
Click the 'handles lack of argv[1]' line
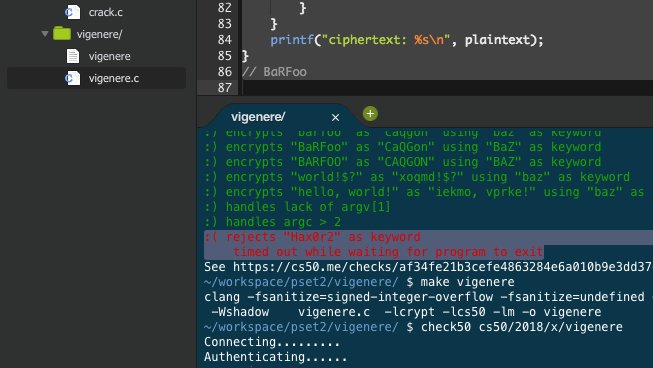pyautogui.click(x=297, y=207)
